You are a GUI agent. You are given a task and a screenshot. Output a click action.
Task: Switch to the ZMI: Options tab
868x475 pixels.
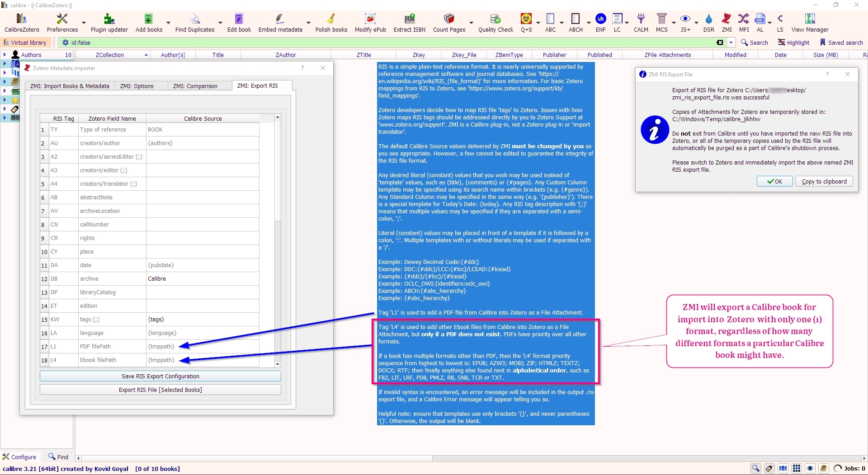click(137, 86)
